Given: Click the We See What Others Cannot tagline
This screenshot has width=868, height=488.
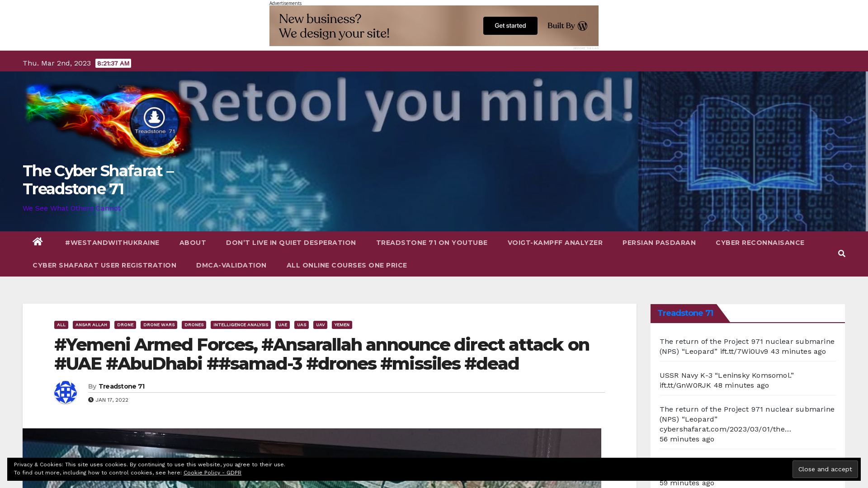Looking at the screenshot, I should pyautogui.click(x=72, y=208).
